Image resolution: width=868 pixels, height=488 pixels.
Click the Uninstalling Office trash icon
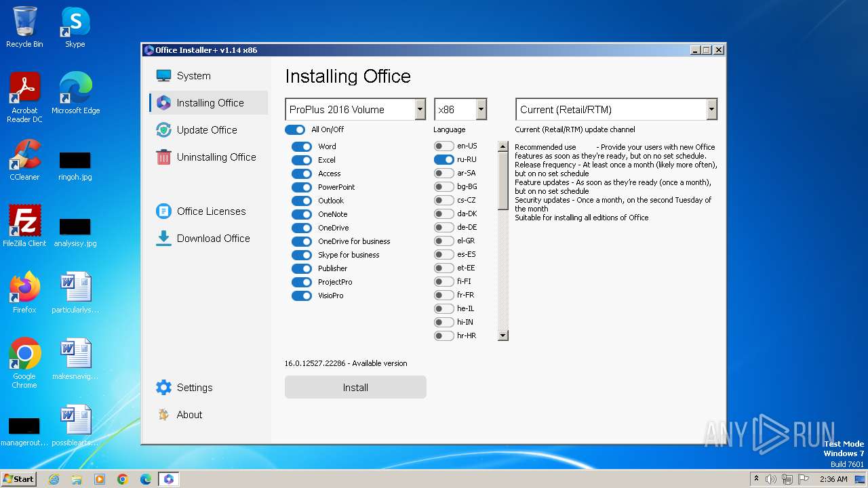click(163, 157)
